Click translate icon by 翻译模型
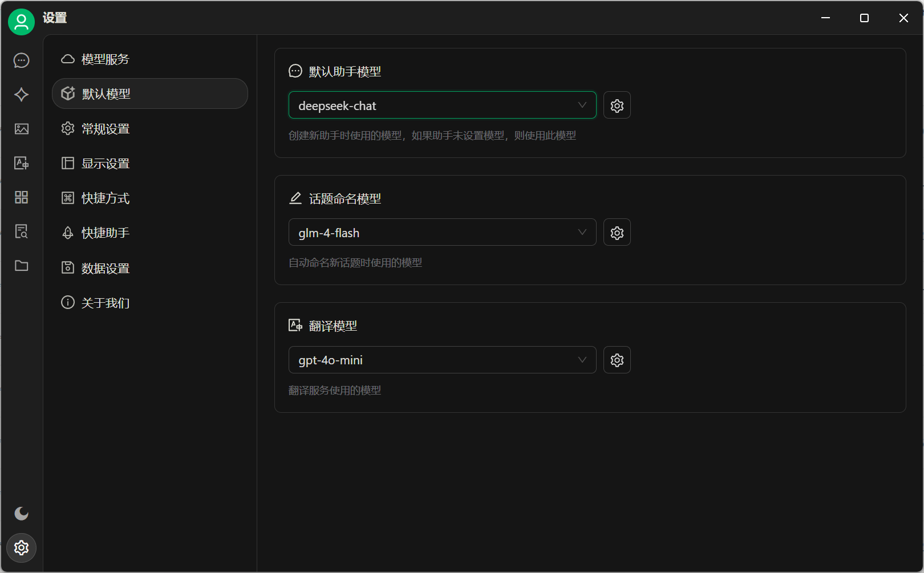The image size is (924, 573). [295, 326]
